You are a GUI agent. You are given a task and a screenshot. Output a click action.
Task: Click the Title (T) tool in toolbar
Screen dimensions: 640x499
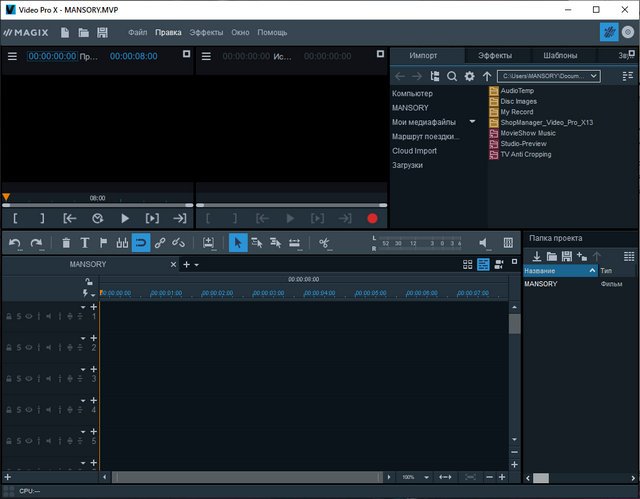tap(84, 242)
